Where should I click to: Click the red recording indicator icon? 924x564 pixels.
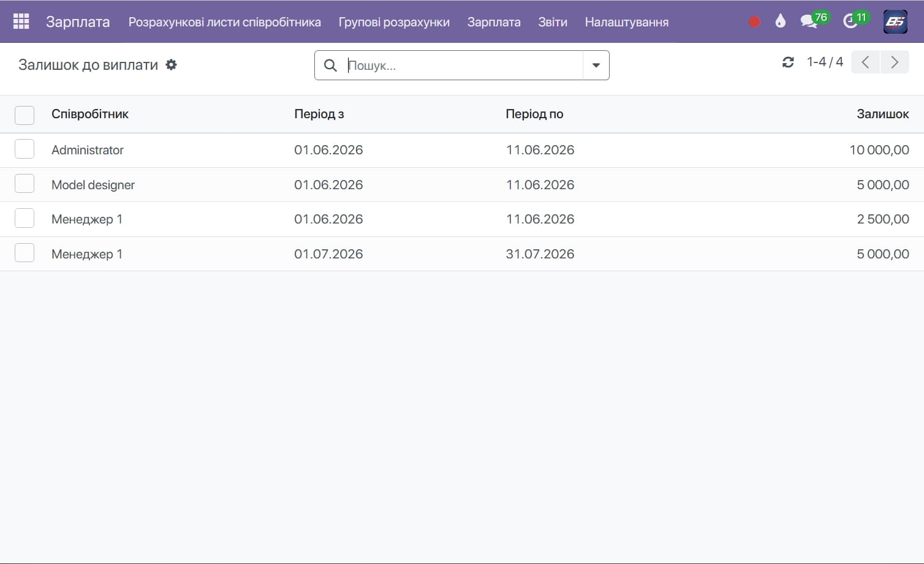click(x=754, y=22)
